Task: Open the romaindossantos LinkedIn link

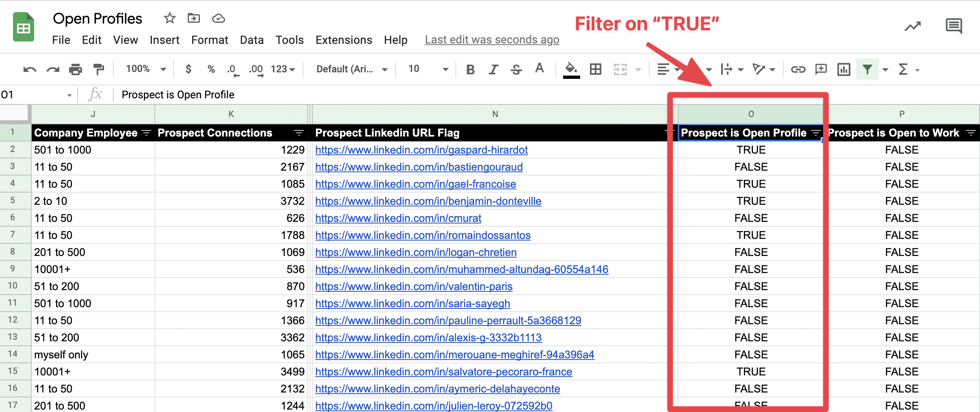Action: [423, 235]
